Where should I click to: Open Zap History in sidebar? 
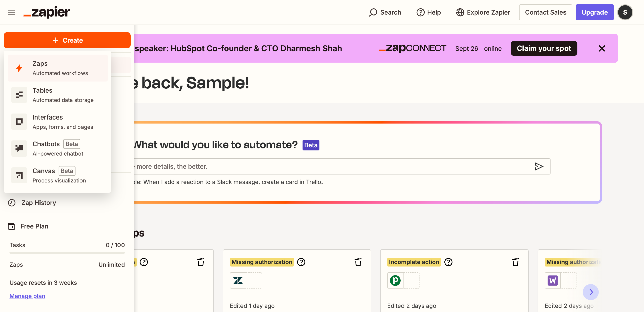tap(38, 203)
